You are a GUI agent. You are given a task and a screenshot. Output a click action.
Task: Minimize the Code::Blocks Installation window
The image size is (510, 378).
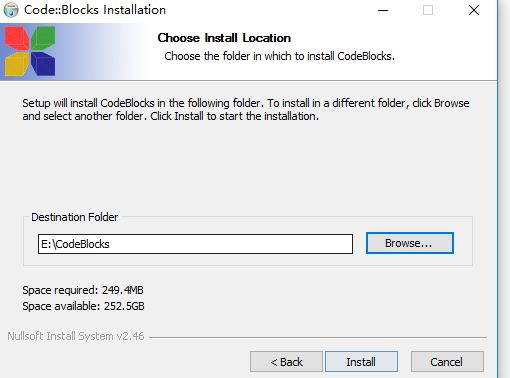(383, 10)
